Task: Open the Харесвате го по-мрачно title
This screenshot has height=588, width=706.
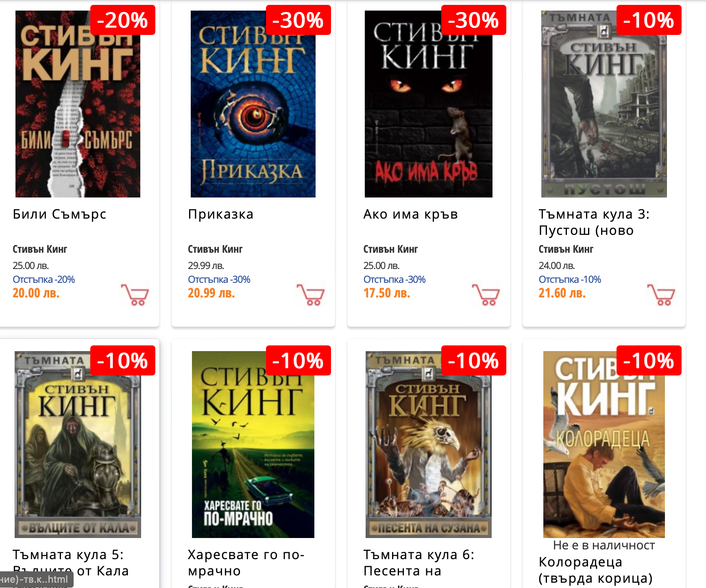Action: (246, 563)
